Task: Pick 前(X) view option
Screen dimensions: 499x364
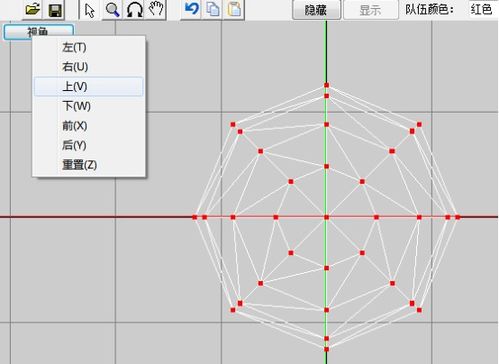Action: pos(89,126)
